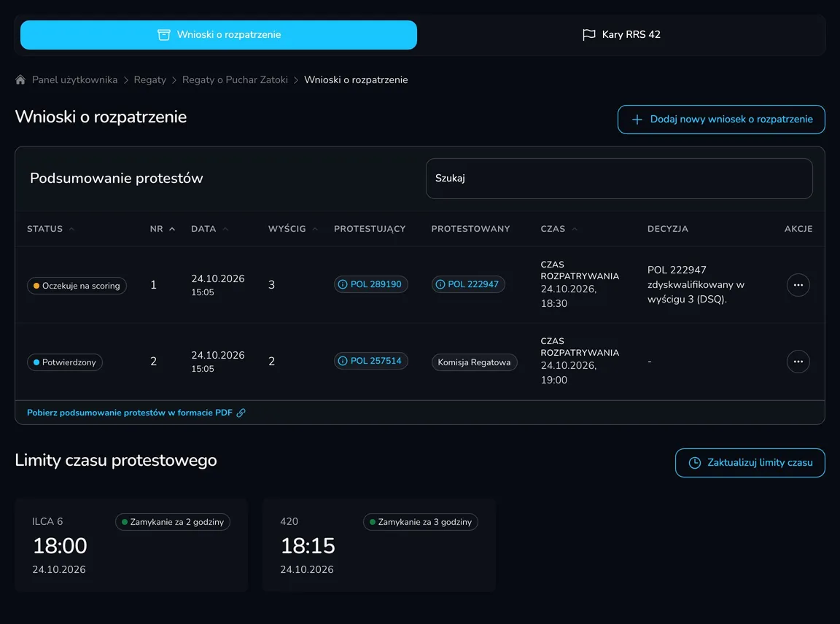Switch to the Wnioski o rozpatrzenie tab
The image size is (840, 624).
219,35
